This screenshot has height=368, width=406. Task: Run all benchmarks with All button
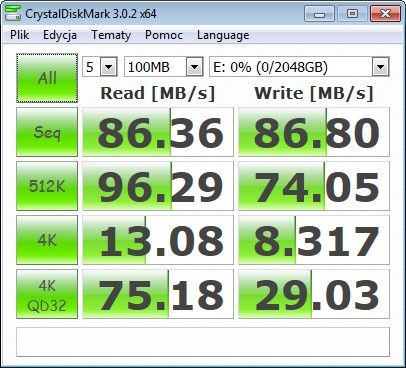pos(47,78)
